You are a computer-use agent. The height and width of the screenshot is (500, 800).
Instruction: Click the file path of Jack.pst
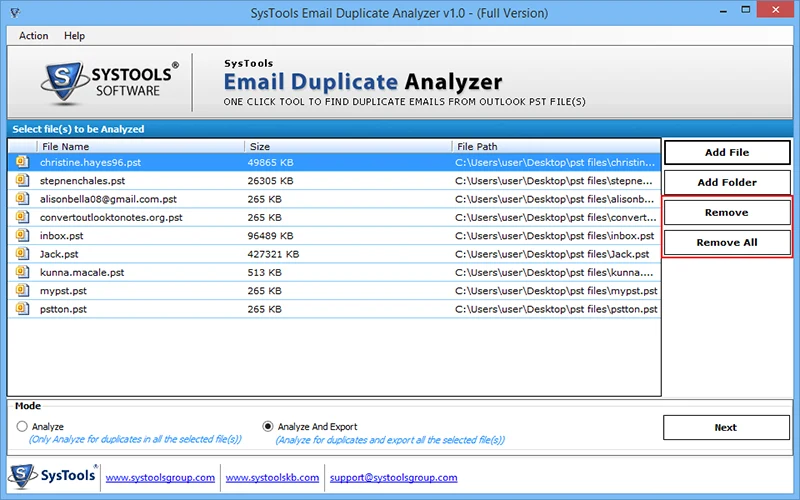552,255
